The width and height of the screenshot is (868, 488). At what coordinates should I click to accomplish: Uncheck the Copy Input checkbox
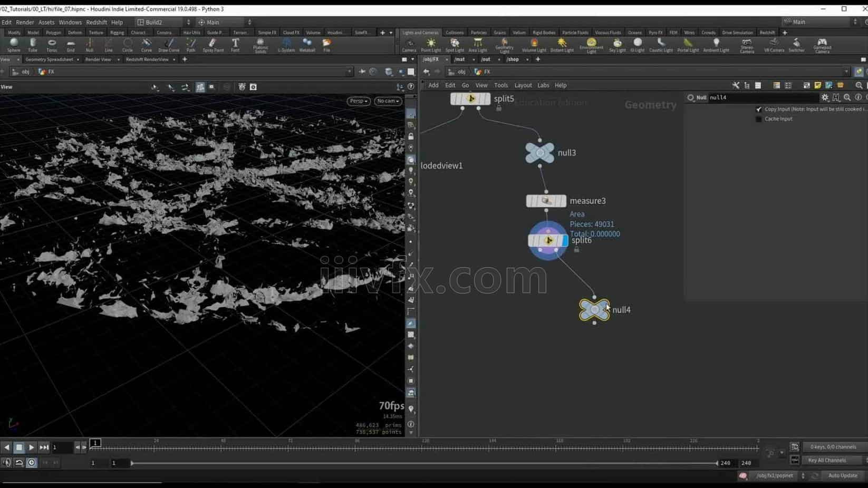click(759, 109)
